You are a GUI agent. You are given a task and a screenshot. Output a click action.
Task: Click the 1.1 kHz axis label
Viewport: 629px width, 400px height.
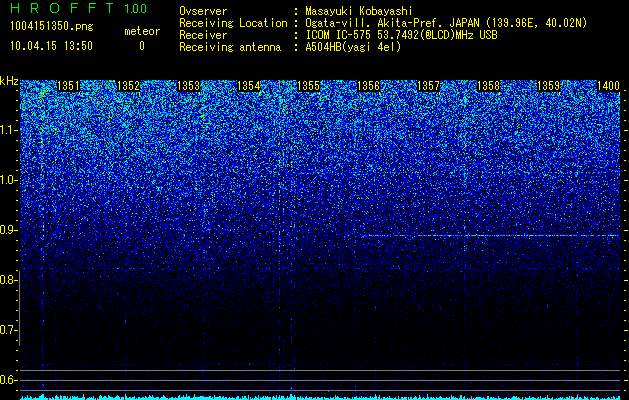pyautogui.click(x=8, y=130)
